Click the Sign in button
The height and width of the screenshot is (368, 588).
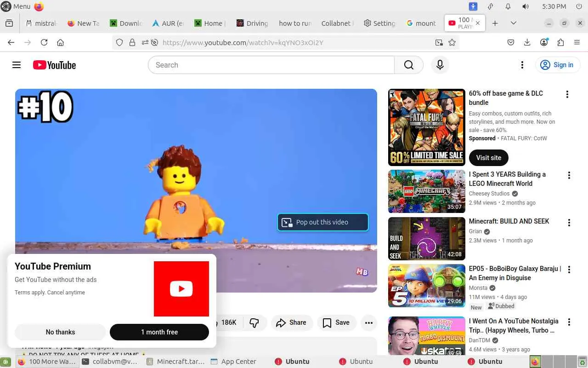tap(557, 65)
